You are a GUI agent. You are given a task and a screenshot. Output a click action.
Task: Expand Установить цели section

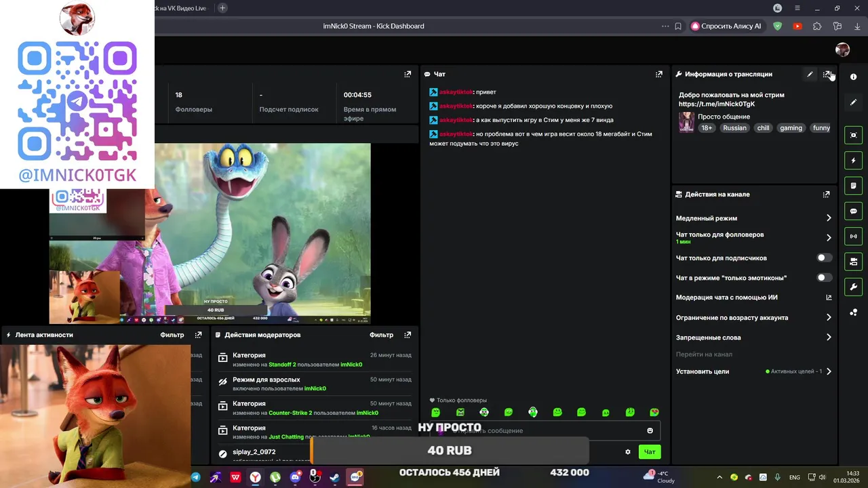click(x=753, y=371)
